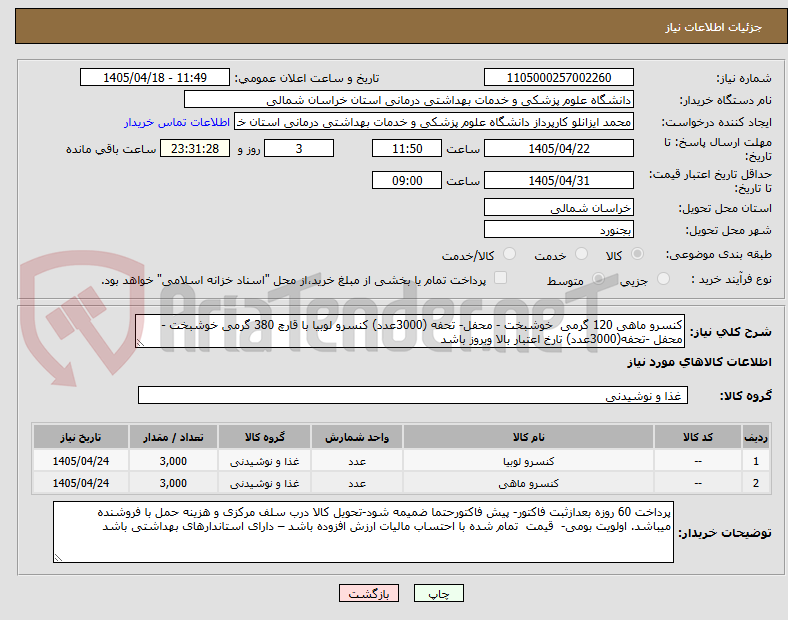Screen dimensions: 788x620
Task: Select the کالا radio button
Action: pyautogui.click(x=637, y=254)
